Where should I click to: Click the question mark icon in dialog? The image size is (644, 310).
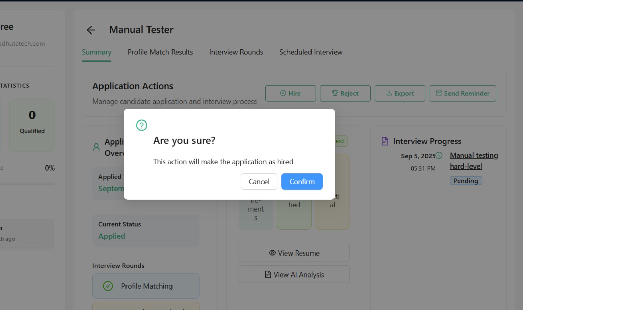coord(141,125)
